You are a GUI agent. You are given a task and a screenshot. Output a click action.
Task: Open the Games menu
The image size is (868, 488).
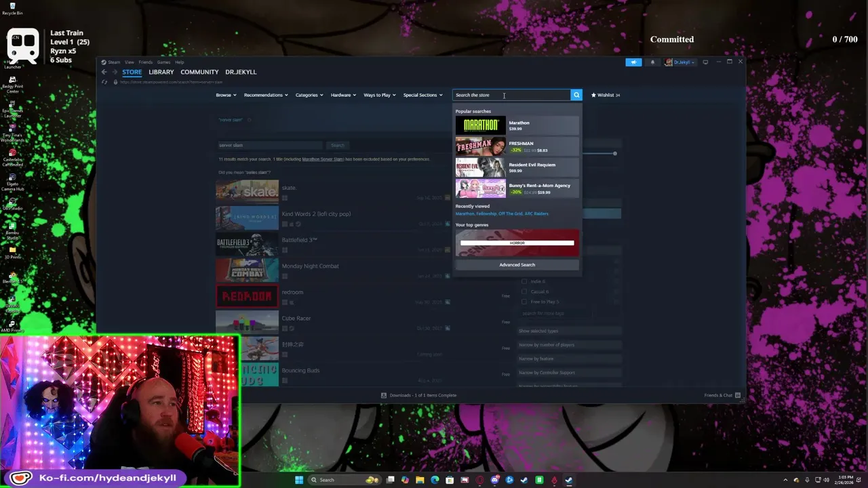[x=163, y=62]
